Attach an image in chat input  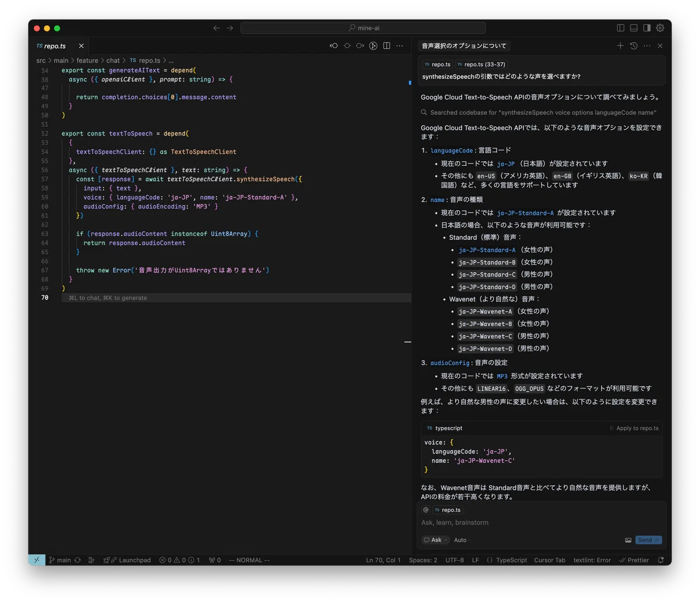(x=628, y=540)
